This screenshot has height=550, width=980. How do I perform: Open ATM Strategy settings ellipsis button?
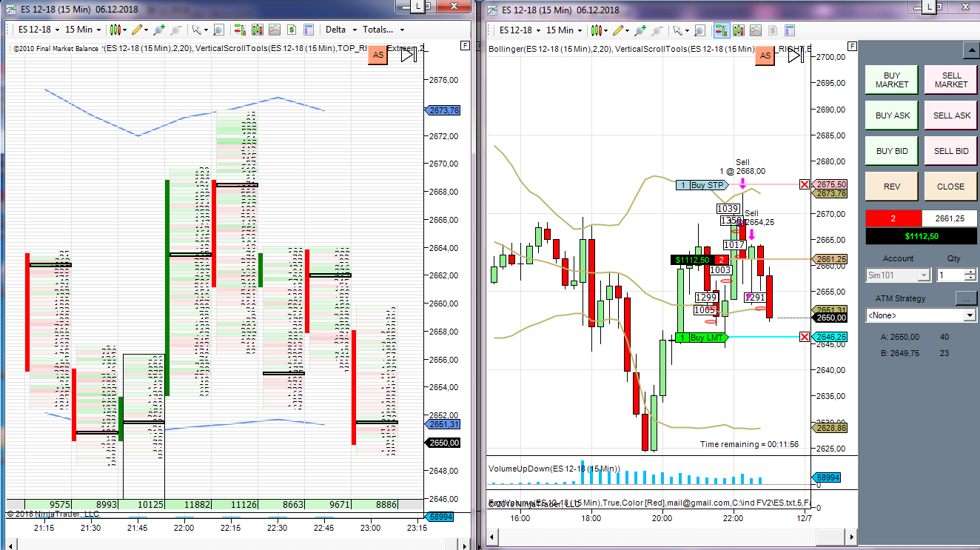tap(966, 298)
